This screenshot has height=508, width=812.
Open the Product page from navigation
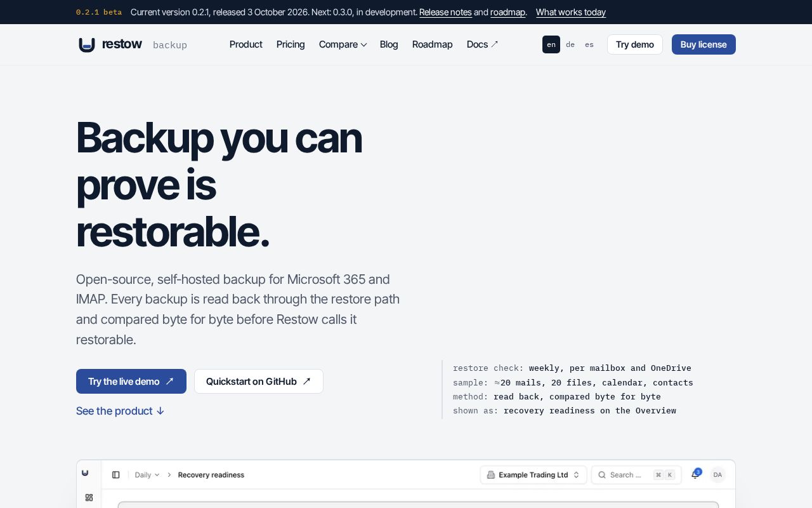(x=246, y=44)
